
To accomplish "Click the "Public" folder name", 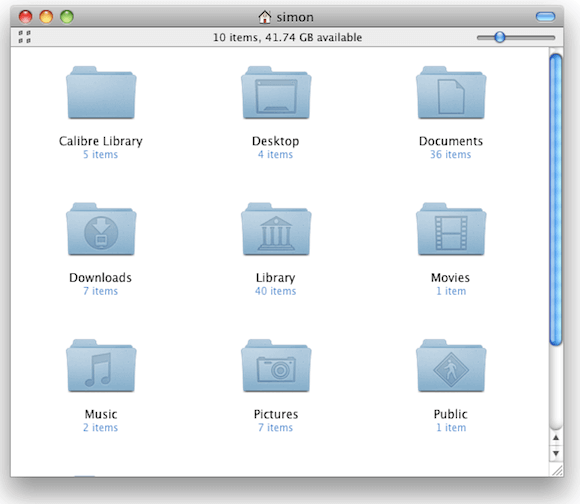I will [451, 414].
